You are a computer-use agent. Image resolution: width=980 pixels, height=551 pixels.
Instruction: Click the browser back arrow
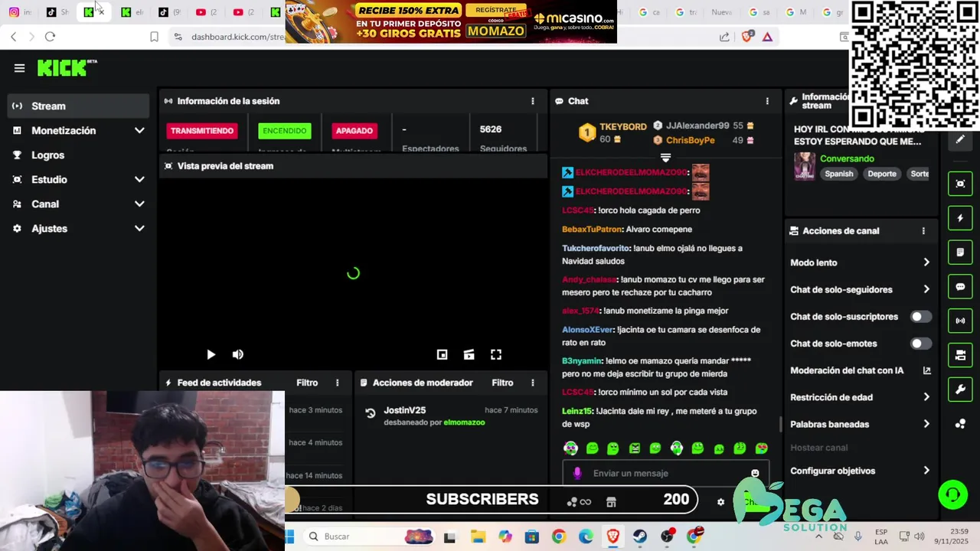[x=13, y=37]
